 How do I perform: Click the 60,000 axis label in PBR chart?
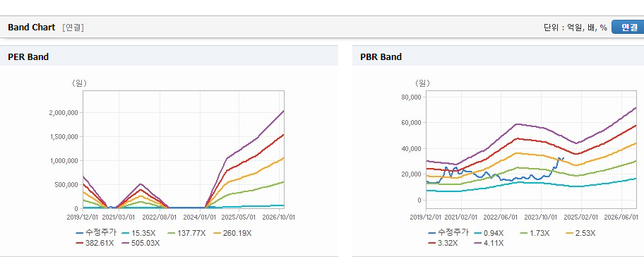coord(411,123)
